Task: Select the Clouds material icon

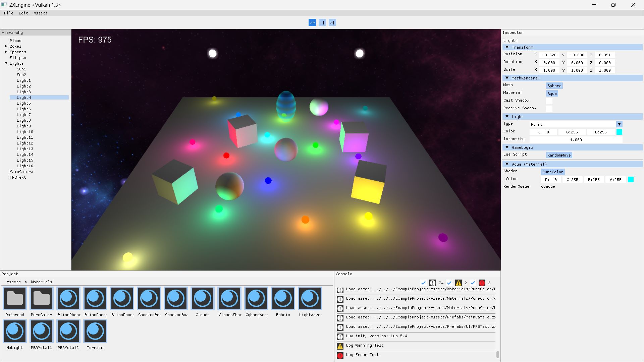Action: coord(203,298)
